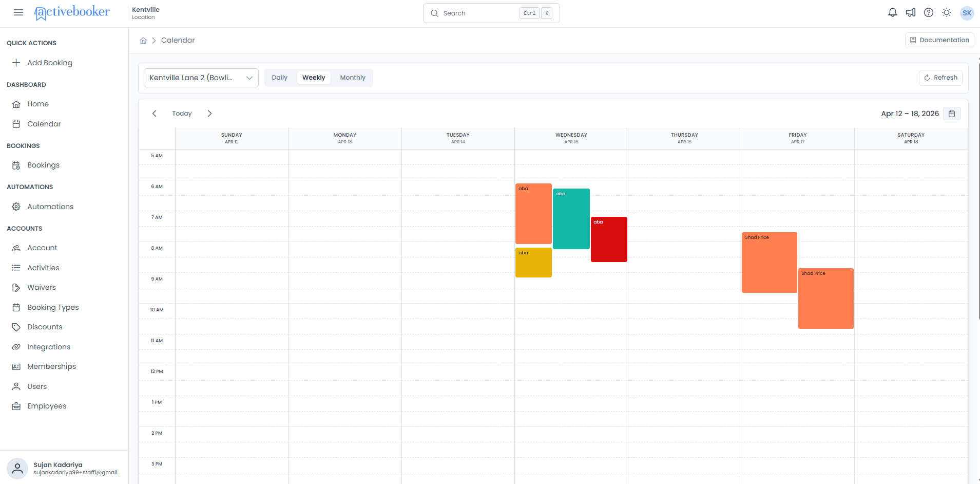The width and height of the screenshot is (980, 484).
Task: Click the Friday Apr 17 column header
Action: click(x=798, y=138)
